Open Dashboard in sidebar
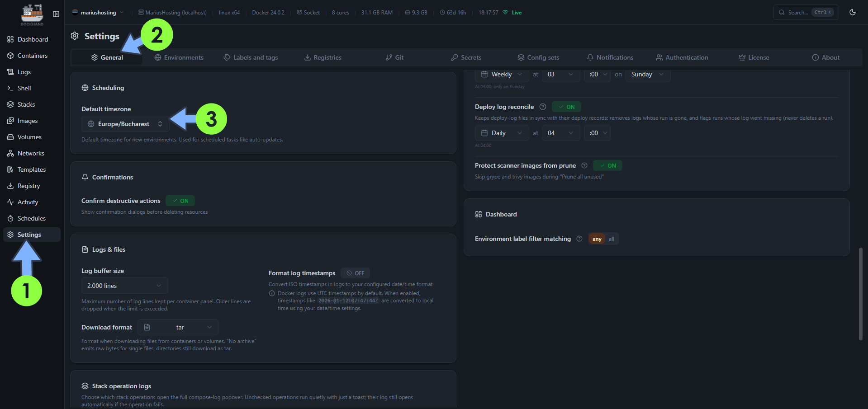This screenshot has width=868, height=409. 32,39
